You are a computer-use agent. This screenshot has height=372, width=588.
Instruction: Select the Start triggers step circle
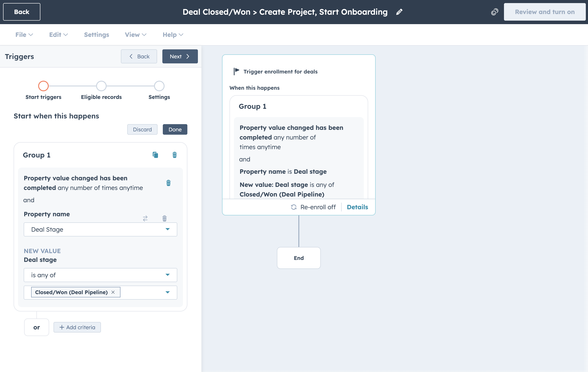click(x=43, y=86)
